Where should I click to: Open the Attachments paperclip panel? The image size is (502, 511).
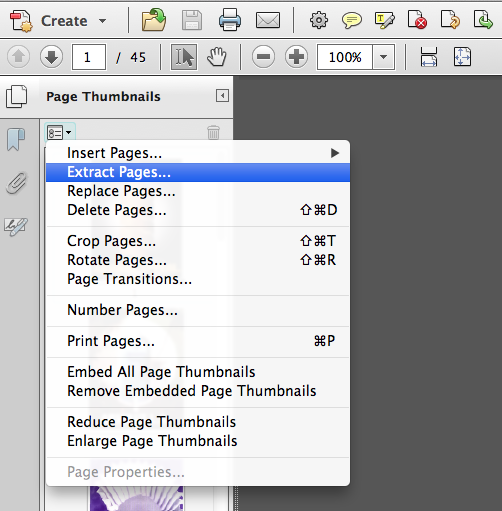coord(16,183)
